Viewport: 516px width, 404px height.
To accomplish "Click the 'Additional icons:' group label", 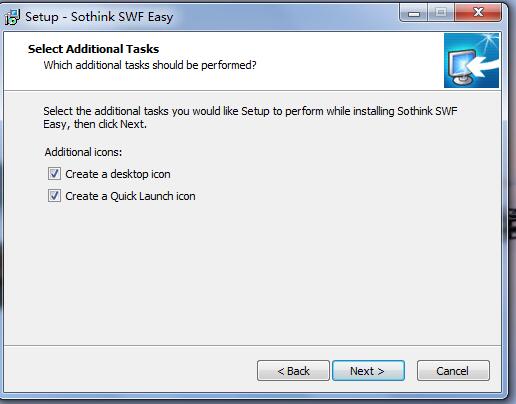I will 83,152.
